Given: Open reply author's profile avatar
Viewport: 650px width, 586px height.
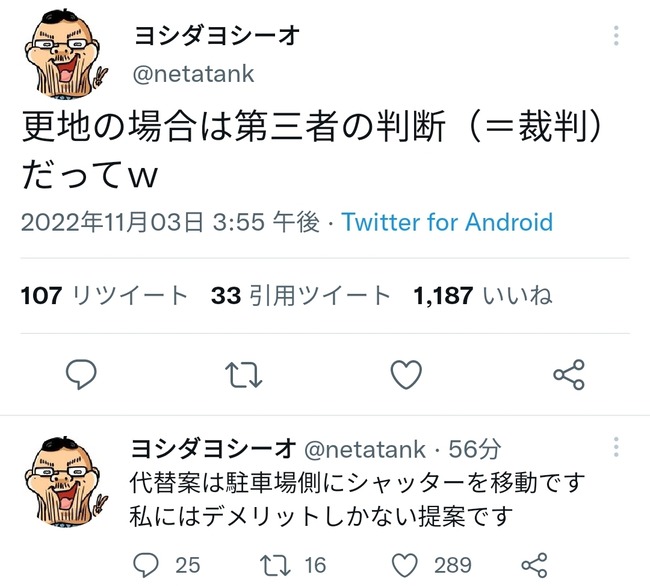Looking at the screenshot, I should (x=63, y=480).
